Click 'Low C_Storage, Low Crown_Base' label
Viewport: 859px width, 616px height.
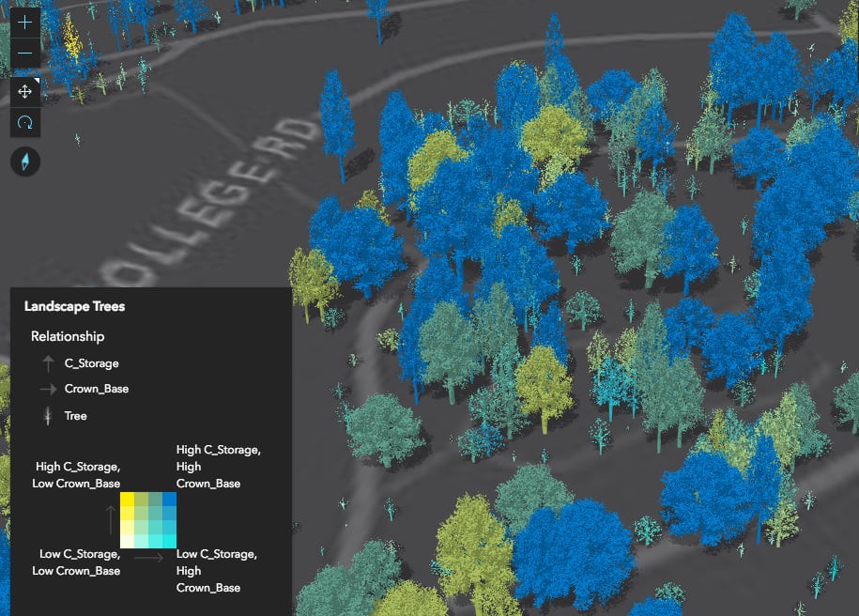tap(76, 562)
